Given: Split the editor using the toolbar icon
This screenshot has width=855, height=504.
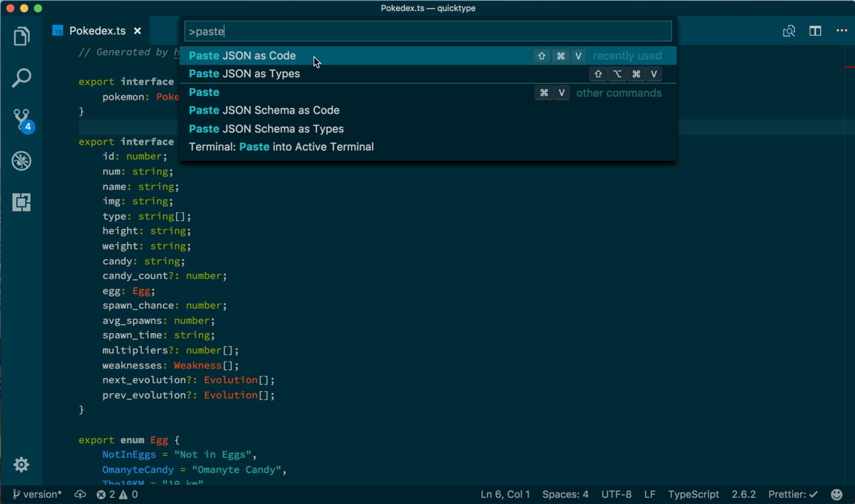Looking at the screenshot, I should coord(815,31).
